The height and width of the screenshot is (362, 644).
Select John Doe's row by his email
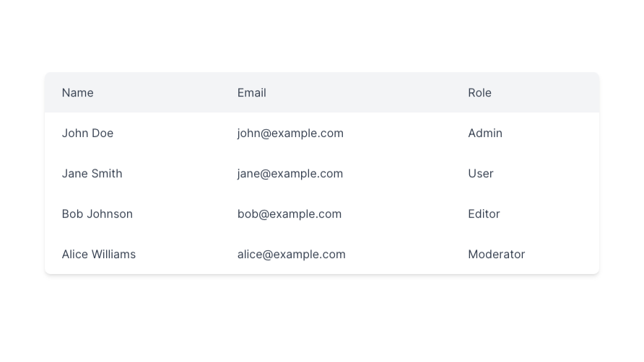coord(290,133)
